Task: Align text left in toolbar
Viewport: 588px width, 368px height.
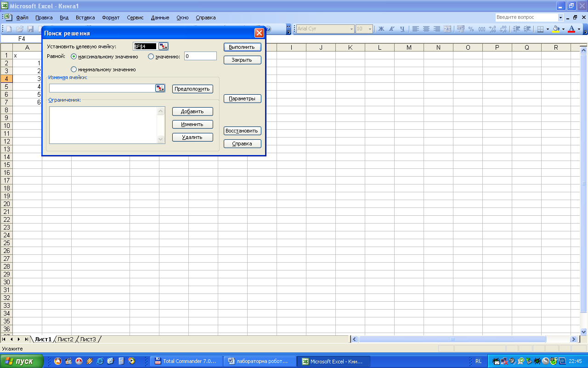Action: (x=415, y=29)
